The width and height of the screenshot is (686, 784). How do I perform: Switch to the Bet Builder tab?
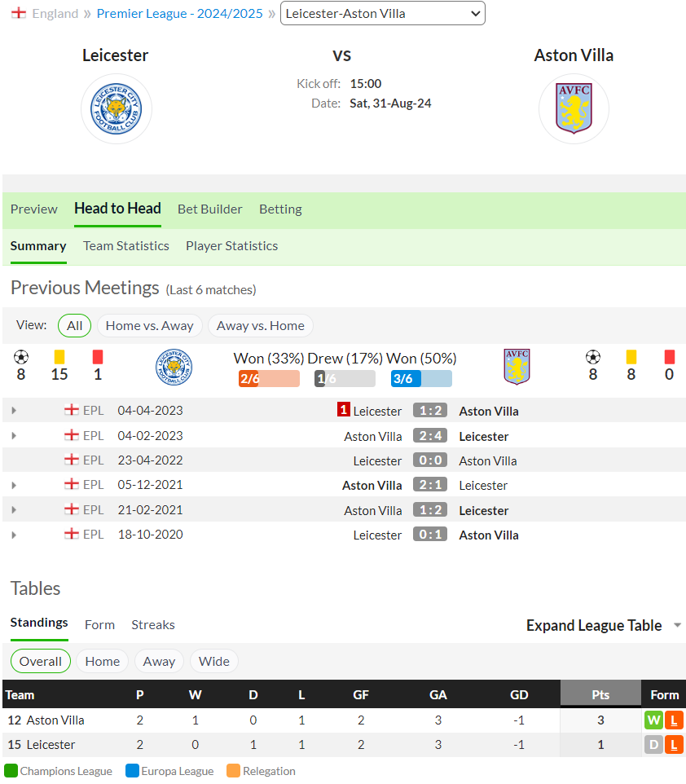click(x=210, y=209)
